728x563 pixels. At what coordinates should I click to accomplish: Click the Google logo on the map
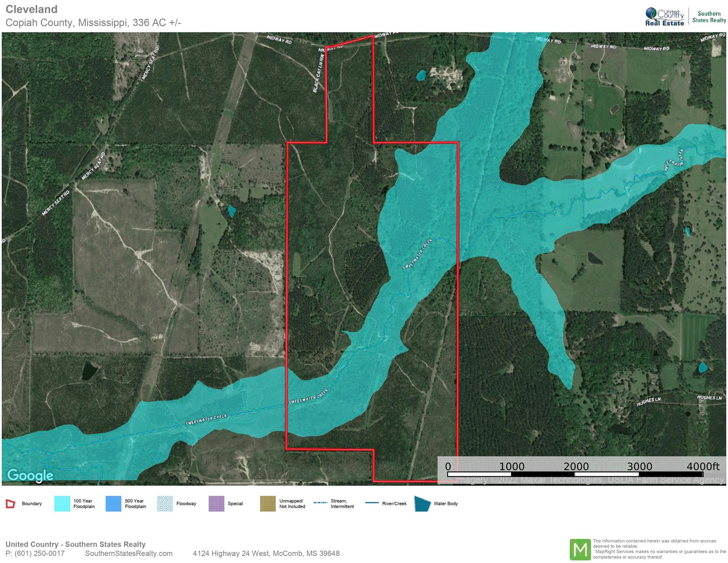point(30,475)
